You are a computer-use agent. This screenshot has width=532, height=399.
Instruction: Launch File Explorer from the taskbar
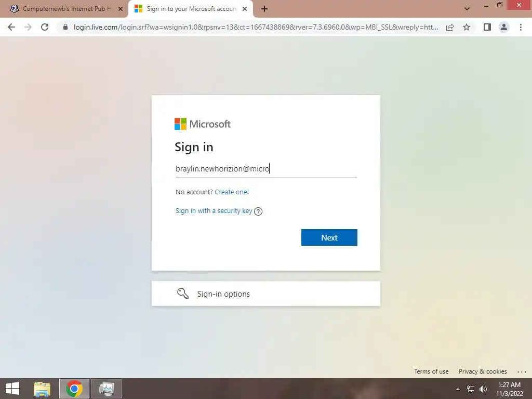tap(42, 389)
